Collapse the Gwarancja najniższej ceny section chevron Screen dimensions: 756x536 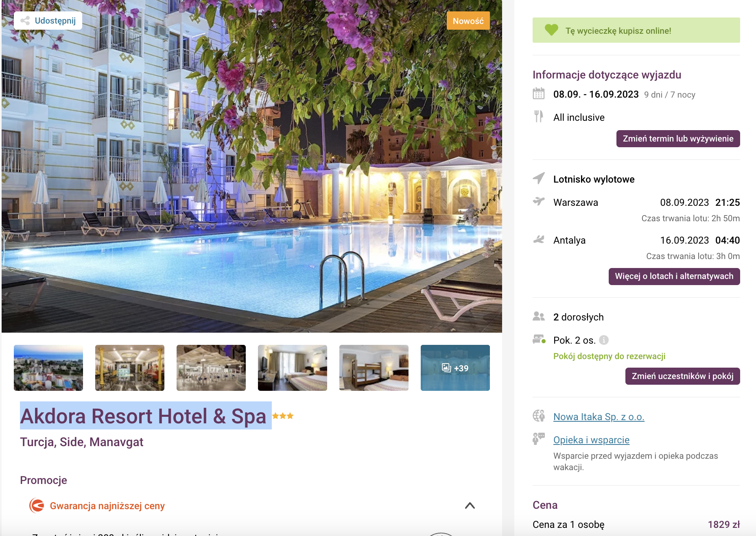470,505
